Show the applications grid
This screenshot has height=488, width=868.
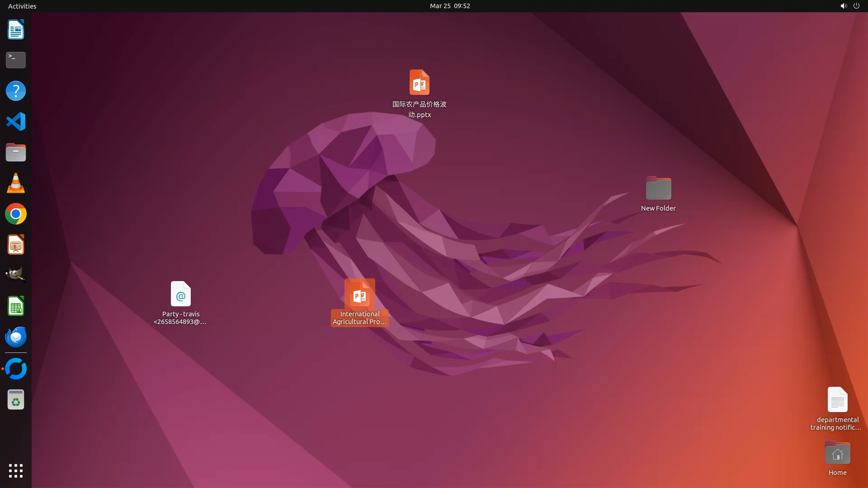[16, 471]
